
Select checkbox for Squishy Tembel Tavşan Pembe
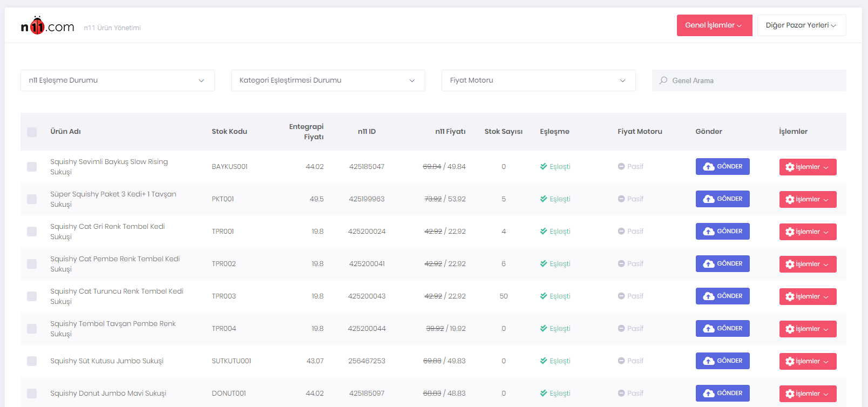[32, 329]
